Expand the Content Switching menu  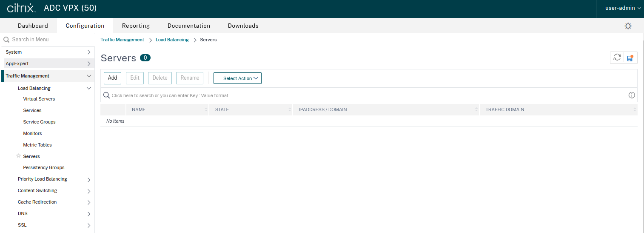click(x=89, y=191)
